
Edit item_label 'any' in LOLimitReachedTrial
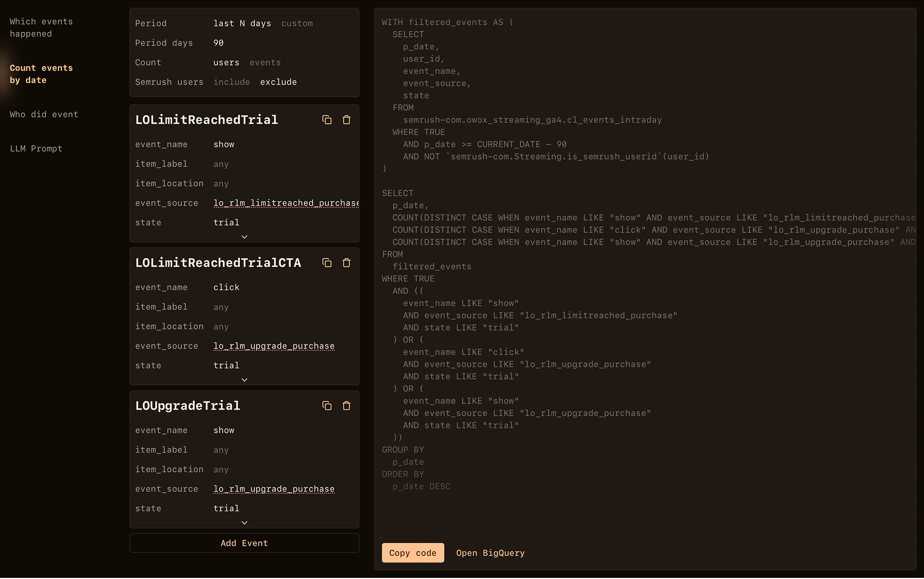[221, 164]
